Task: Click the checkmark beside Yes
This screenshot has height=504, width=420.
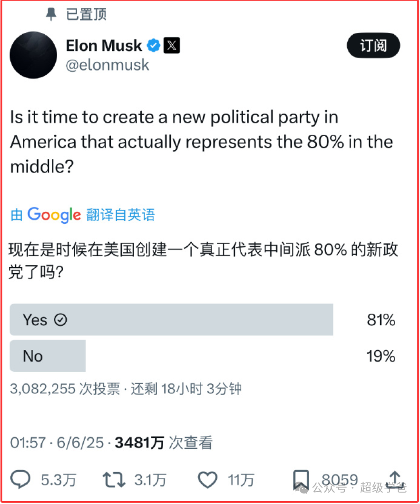Action: (x=60, y=320)
